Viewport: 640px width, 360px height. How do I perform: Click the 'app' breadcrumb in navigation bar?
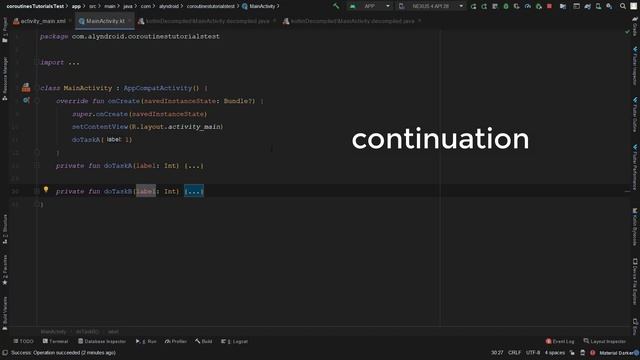76,6
